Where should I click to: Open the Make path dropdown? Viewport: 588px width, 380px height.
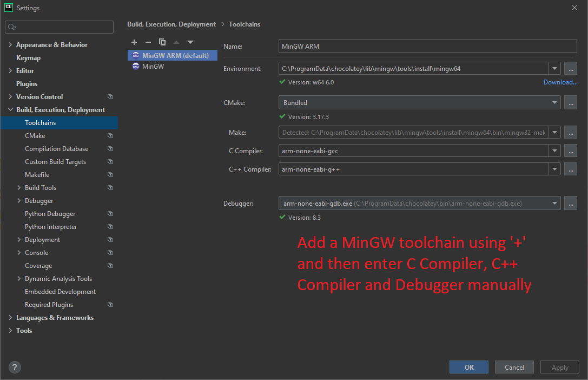554,133
